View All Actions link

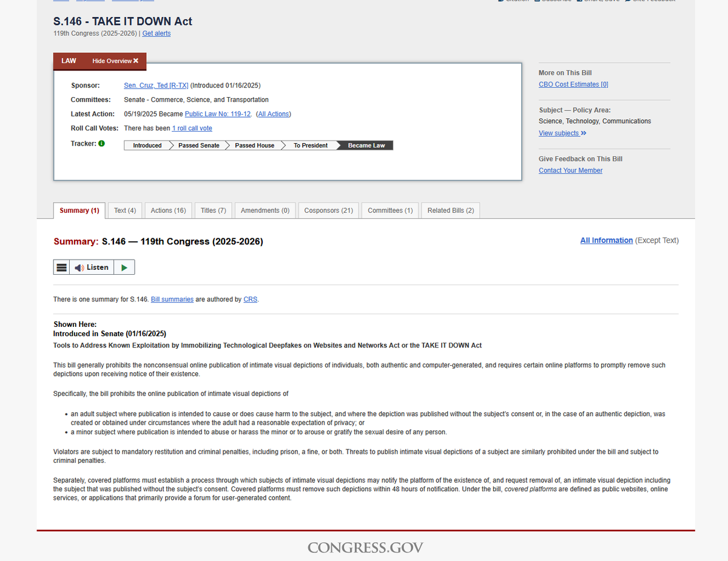pos(274,114)
